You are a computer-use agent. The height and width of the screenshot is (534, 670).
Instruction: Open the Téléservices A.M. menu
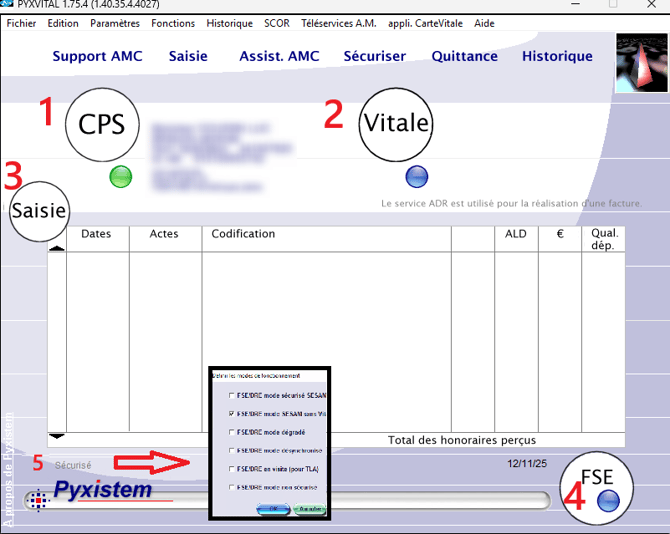click(338, 23)
